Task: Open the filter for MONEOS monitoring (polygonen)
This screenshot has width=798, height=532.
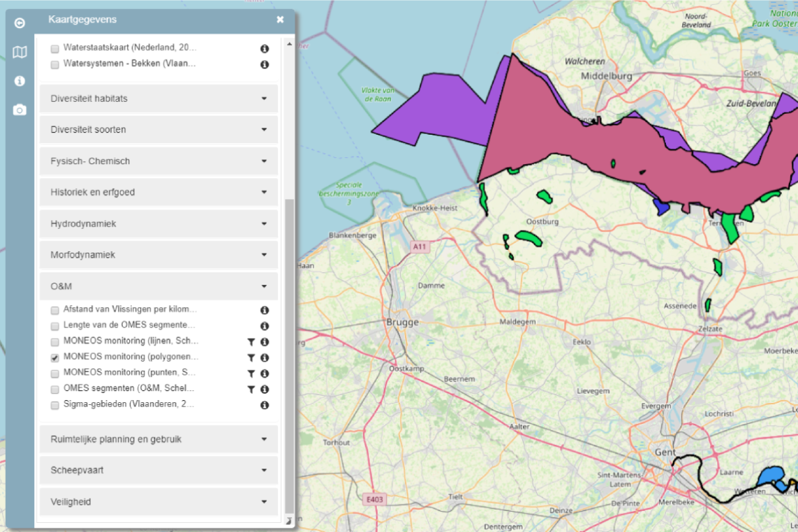Action: (251, 357)
